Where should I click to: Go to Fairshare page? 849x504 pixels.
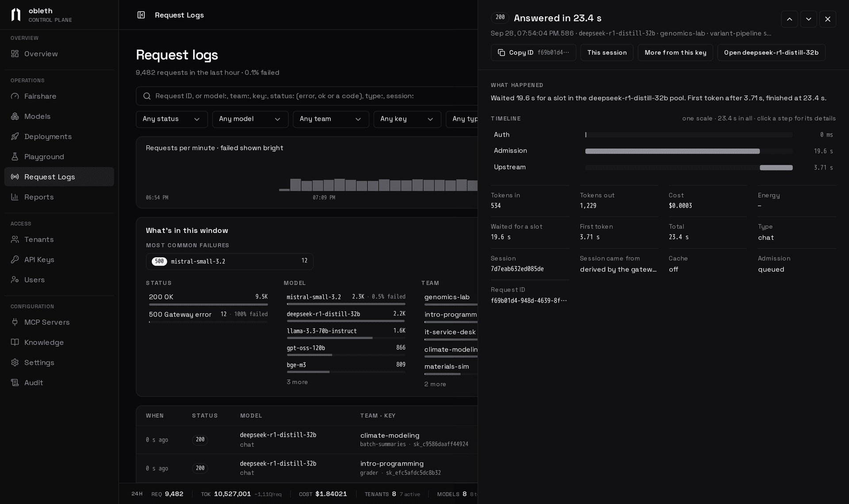click(x=59, y=96)
